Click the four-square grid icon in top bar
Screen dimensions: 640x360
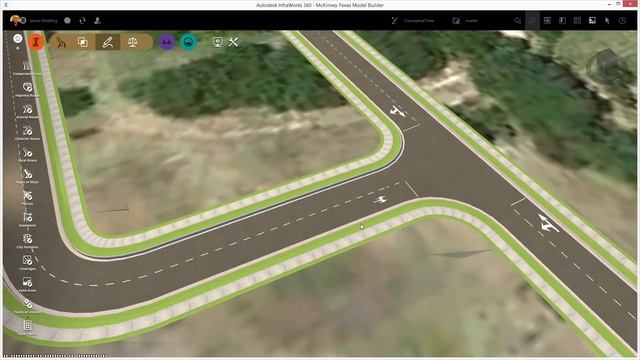(x=577, y=20)
